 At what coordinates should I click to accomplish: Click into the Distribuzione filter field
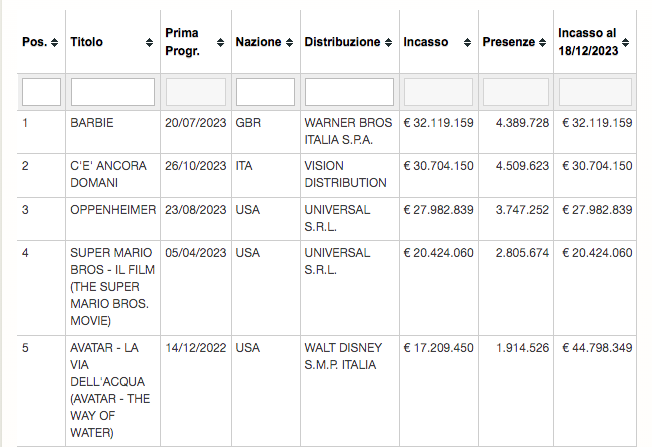349,92
